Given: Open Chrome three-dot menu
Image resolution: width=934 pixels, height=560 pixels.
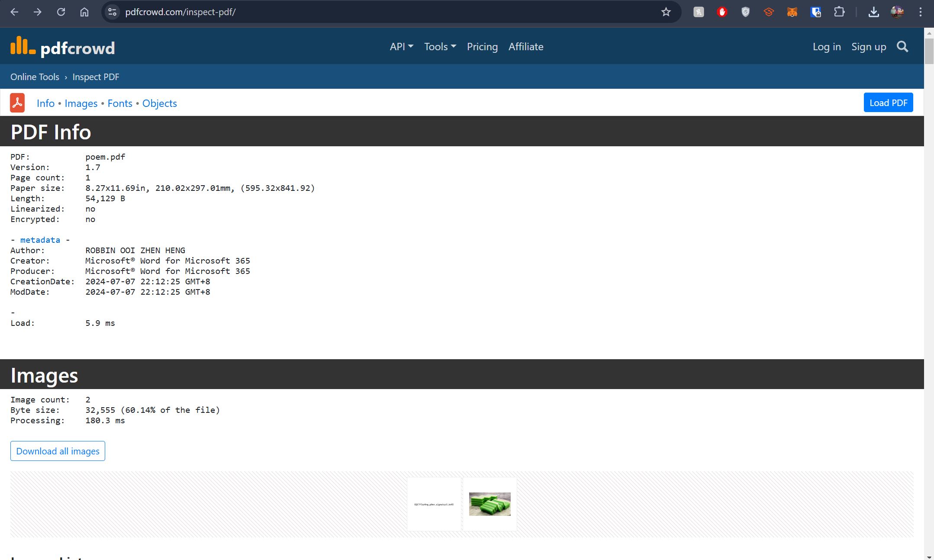Looking at the screenshot, I should pos(921,12).
